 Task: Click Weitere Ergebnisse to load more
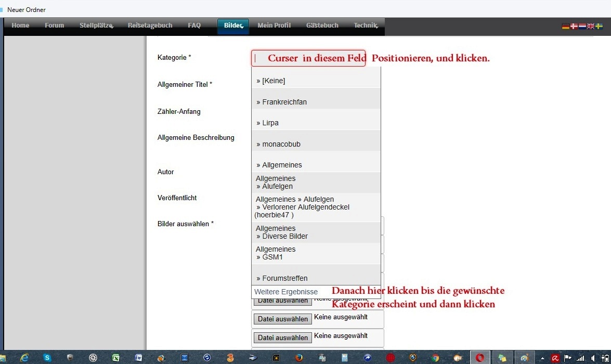[x=286, y=292]
